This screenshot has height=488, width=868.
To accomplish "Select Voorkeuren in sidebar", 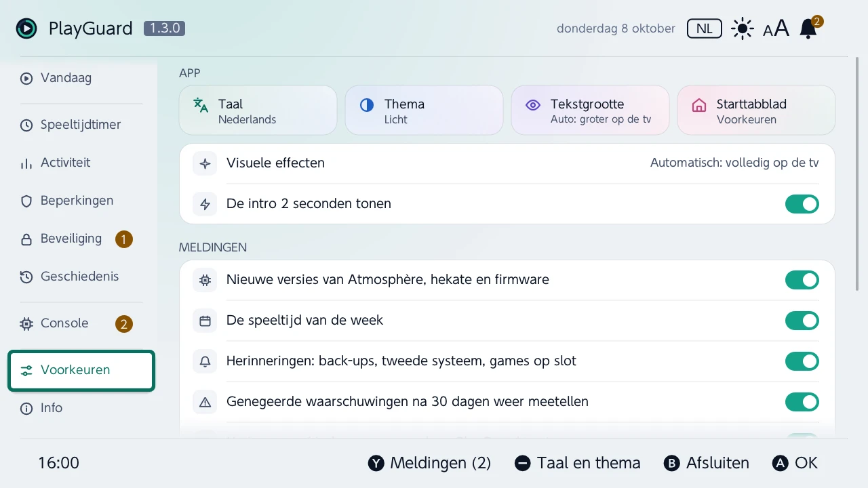I will pyautogui.click(x=81, y=370).
